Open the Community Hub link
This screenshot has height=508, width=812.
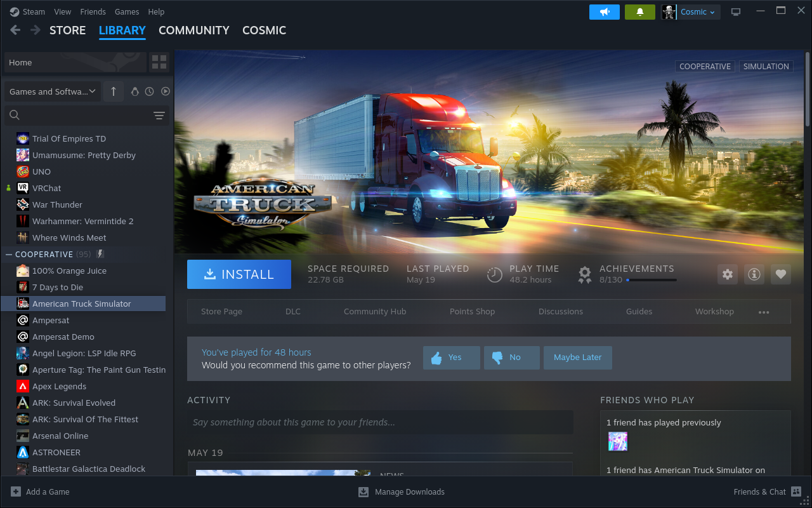tap(375, 312)
